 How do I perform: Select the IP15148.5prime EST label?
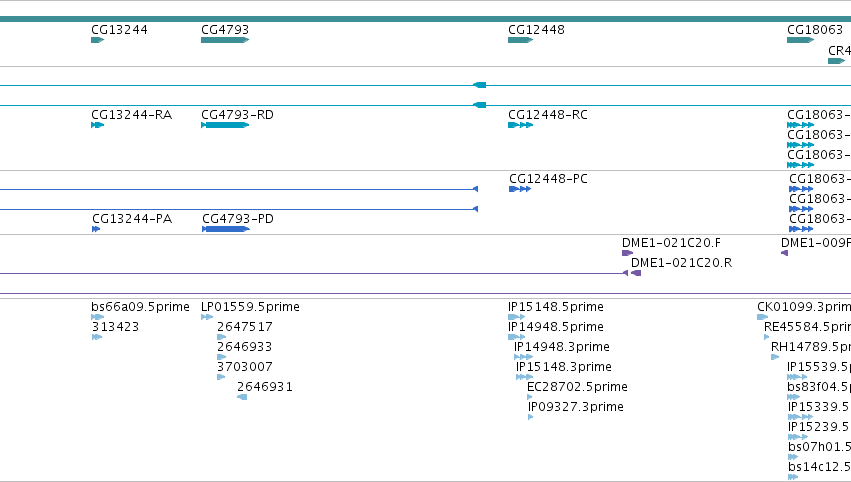tap(556, 307)
